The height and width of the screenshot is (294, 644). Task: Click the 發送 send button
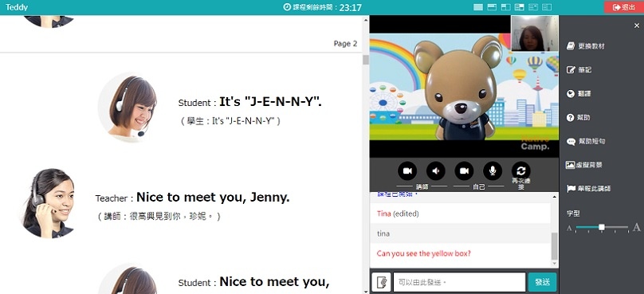(x=542, y=282)
